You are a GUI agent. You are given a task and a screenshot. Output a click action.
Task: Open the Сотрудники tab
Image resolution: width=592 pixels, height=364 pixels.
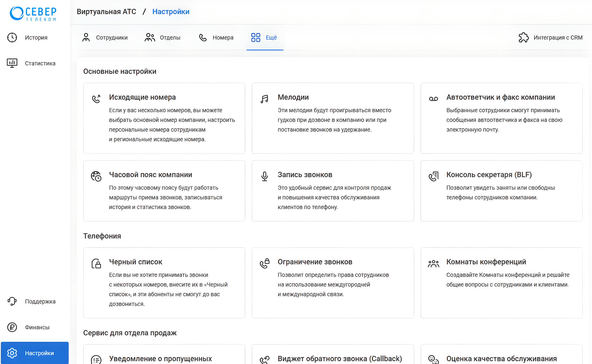[112, 38]
